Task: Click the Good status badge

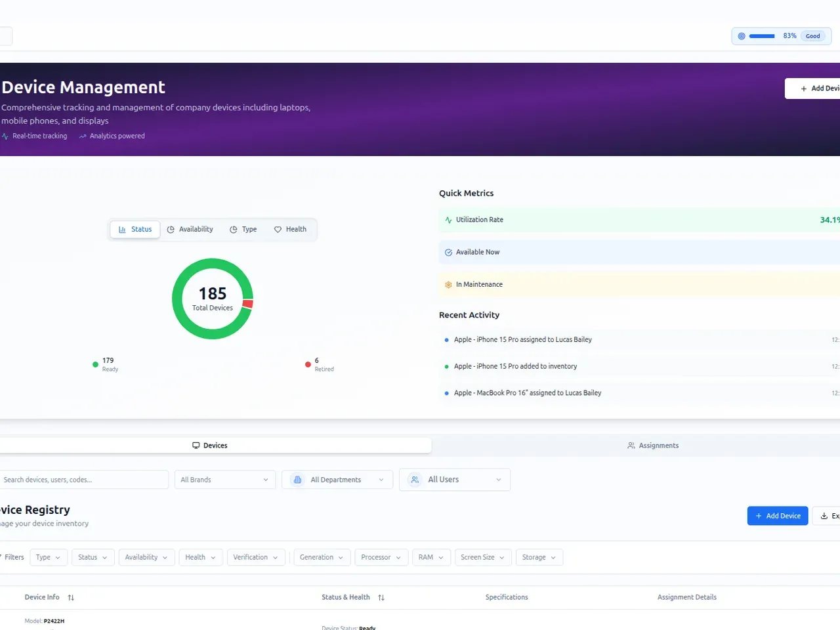Action: click(813, 36)
